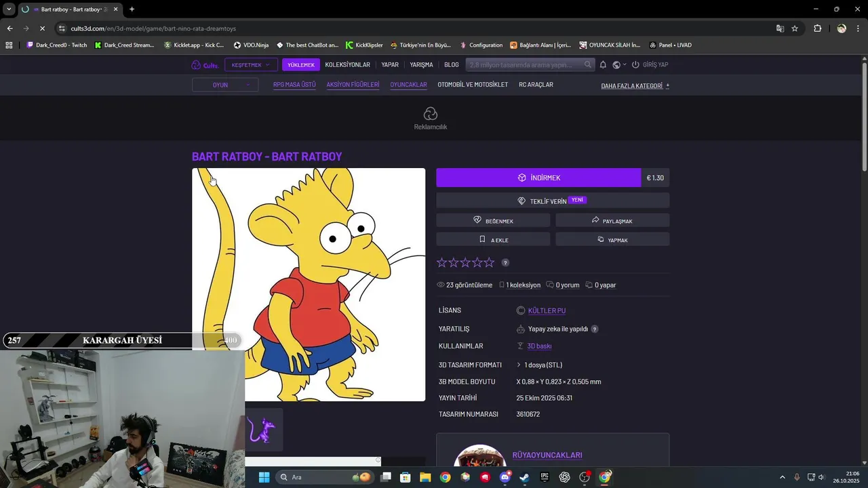Click the rating help question mark
This screenshot has width=868, height=488.
click(505, 262)
